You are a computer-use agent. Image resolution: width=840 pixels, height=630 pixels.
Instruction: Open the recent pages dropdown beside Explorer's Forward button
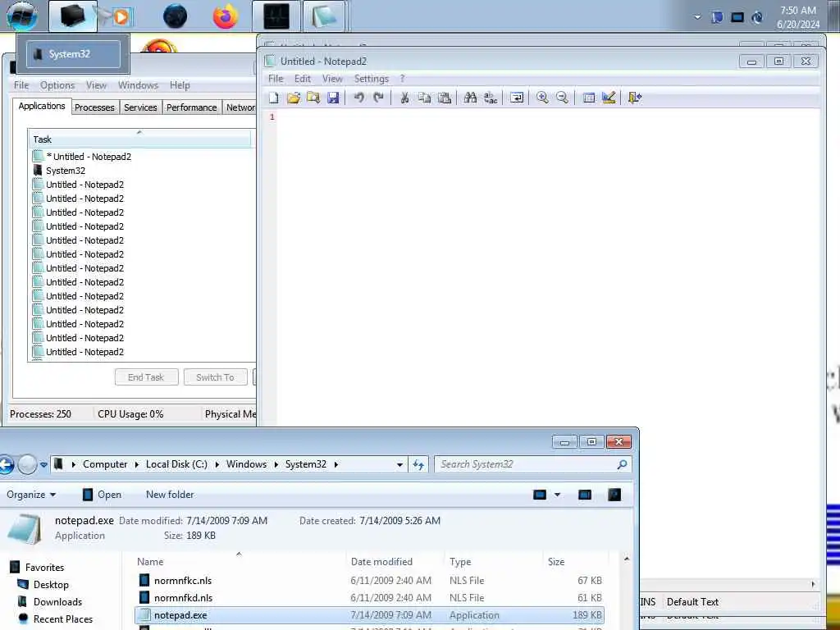44,464
